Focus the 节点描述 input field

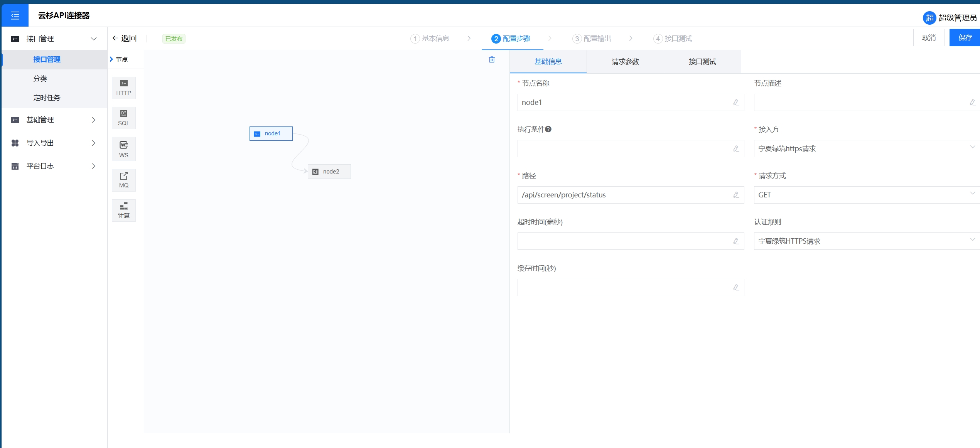(867, 103)
